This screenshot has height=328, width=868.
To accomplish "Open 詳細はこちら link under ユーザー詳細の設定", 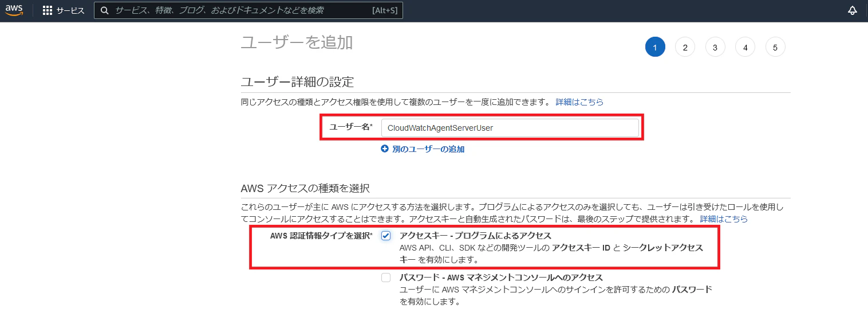I will coord(579,102).
